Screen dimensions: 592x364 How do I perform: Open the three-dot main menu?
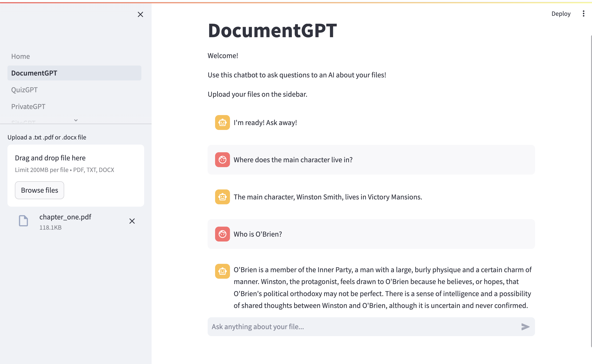[583, 14]
